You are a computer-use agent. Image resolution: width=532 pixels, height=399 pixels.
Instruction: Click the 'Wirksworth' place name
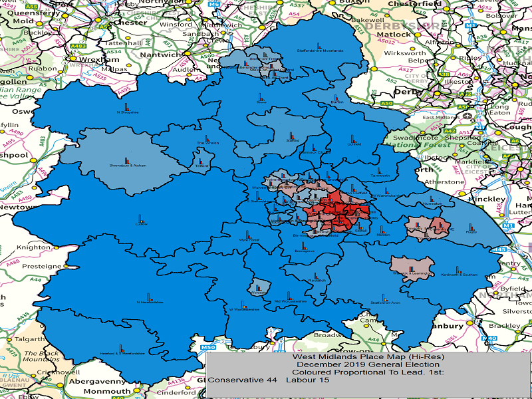405,53
